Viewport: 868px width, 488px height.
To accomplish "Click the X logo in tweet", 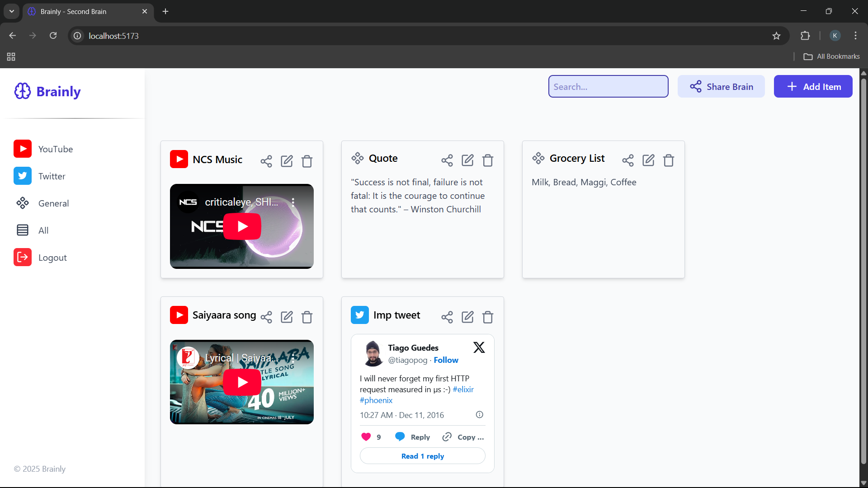I will click(x=479, y=347).
